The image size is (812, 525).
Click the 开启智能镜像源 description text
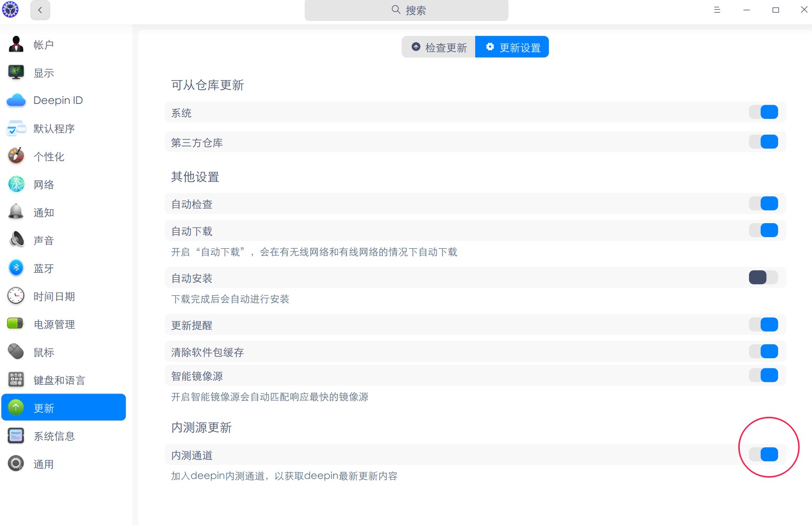pyautogui.click(x=270, y=396)
